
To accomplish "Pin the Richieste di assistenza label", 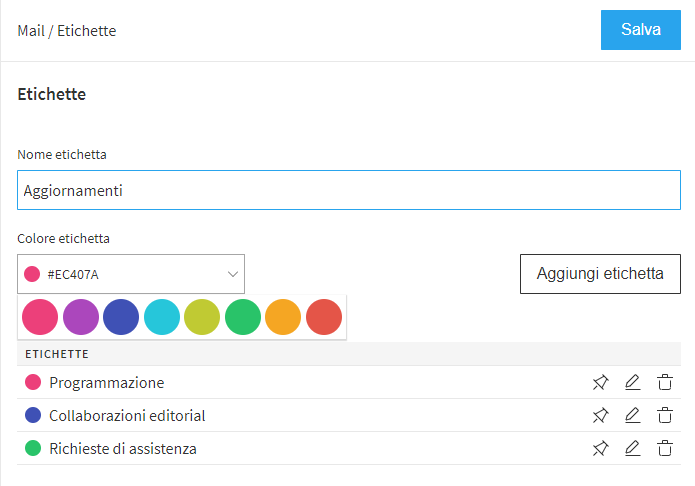I will (x=600, y=449).
